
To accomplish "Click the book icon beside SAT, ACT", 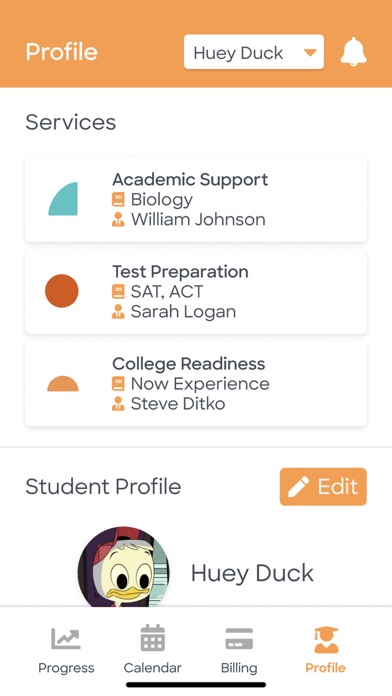I will [x=118, y=292].
